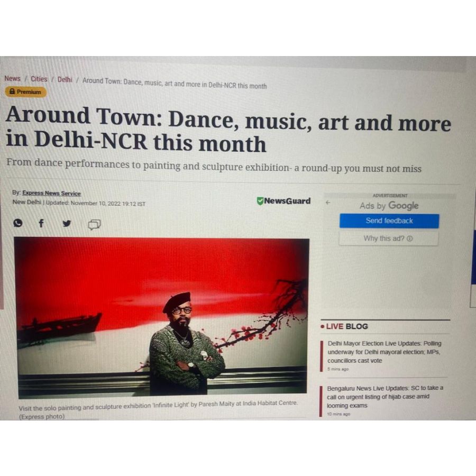Open Express News Service author link
The image size is (476, 476).
51,193
